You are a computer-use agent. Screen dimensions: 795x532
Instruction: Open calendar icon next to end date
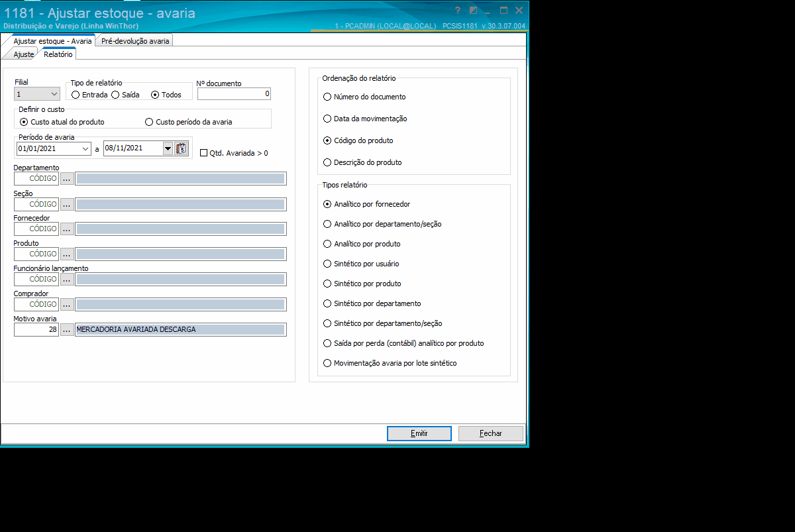point(182,149)
